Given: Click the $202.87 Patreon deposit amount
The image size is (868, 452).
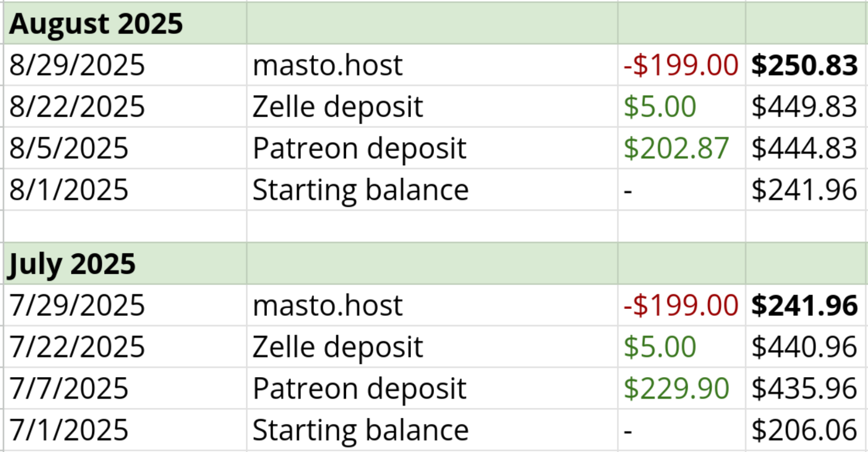Looking at the screenshot, I should pos(677,148).
